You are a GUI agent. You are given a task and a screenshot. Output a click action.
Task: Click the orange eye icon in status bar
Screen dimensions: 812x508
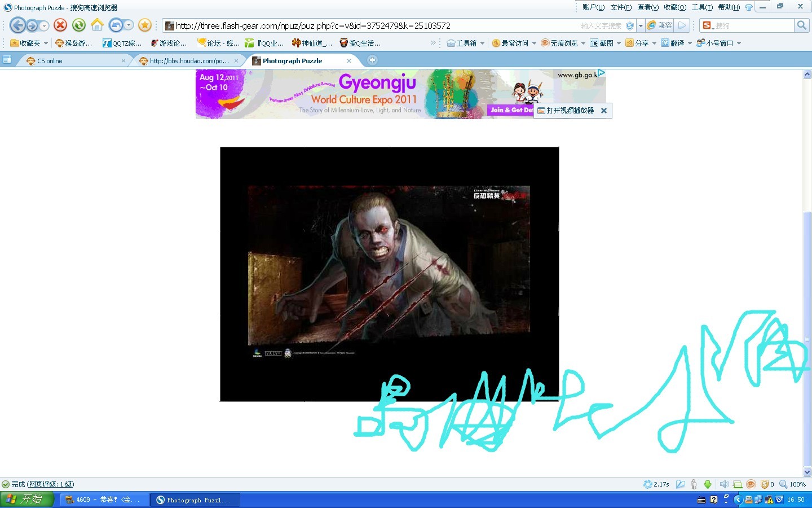(x=751, y=484)
